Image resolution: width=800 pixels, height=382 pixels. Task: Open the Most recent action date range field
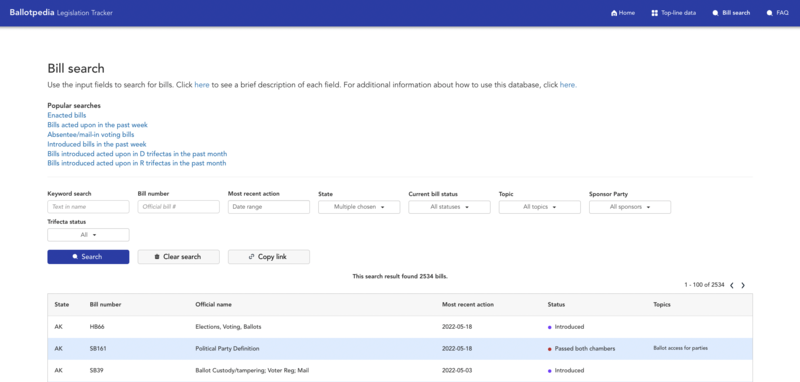pos(269,207)
